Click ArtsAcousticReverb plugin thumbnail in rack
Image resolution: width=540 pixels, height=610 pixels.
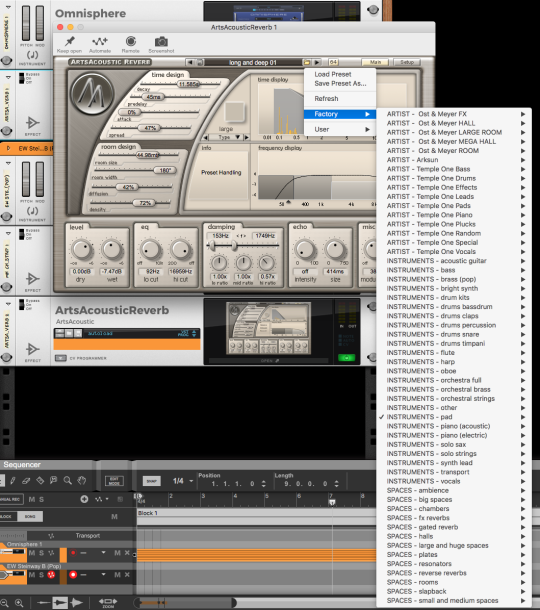268,328
